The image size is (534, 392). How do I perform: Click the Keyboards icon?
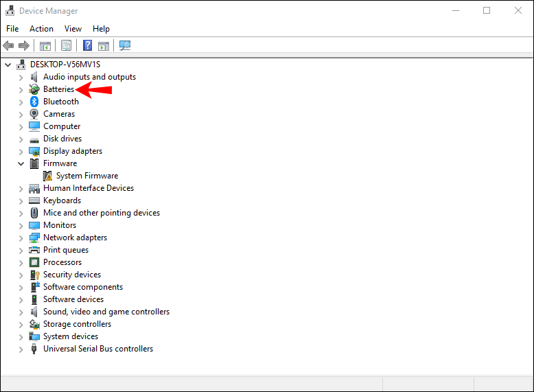coord(34,200)
